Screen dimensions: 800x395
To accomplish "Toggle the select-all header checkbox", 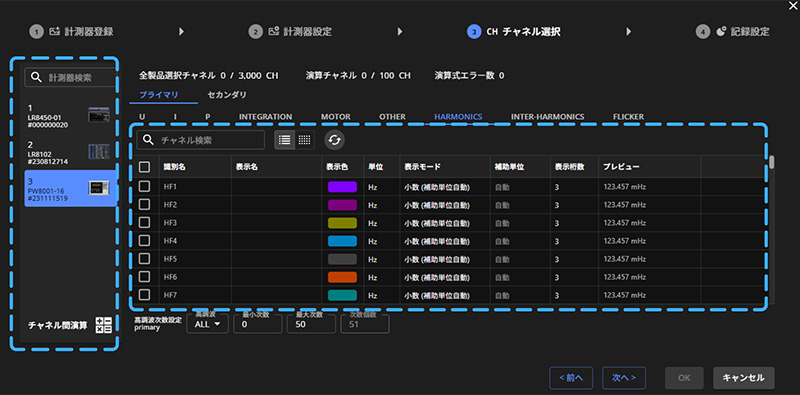I will click(x=144, y=167).
